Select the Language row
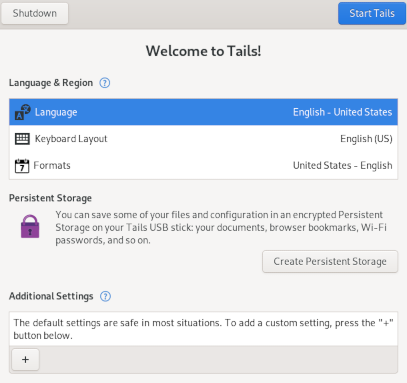This screenshot has width=407, height=383. click(x=203, y=112)
